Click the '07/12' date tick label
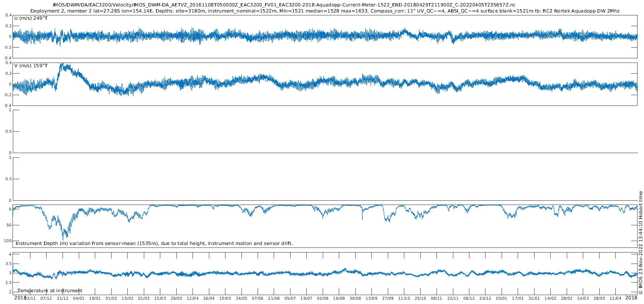 [x=46, y=298]
